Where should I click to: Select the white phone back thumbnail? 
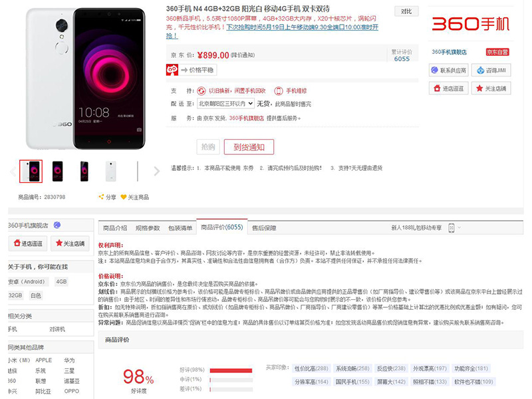click(x=110, y=171)
